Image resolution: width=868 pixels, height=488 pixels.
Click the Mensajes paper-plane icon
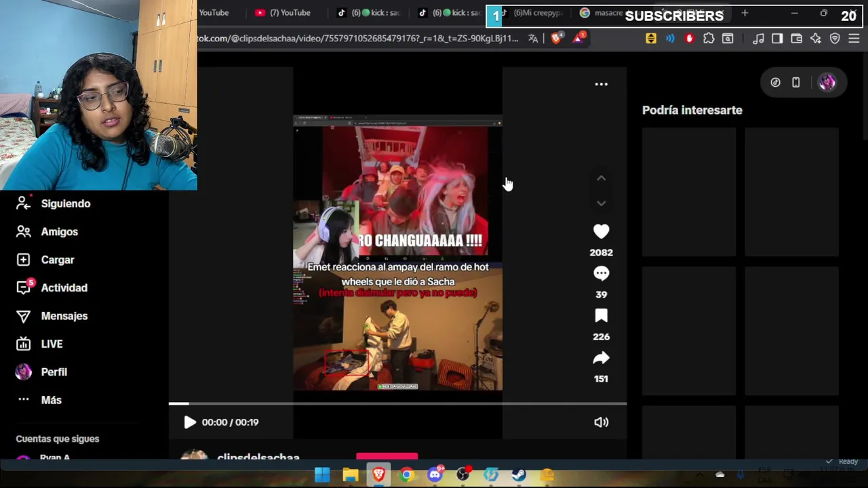24,316
